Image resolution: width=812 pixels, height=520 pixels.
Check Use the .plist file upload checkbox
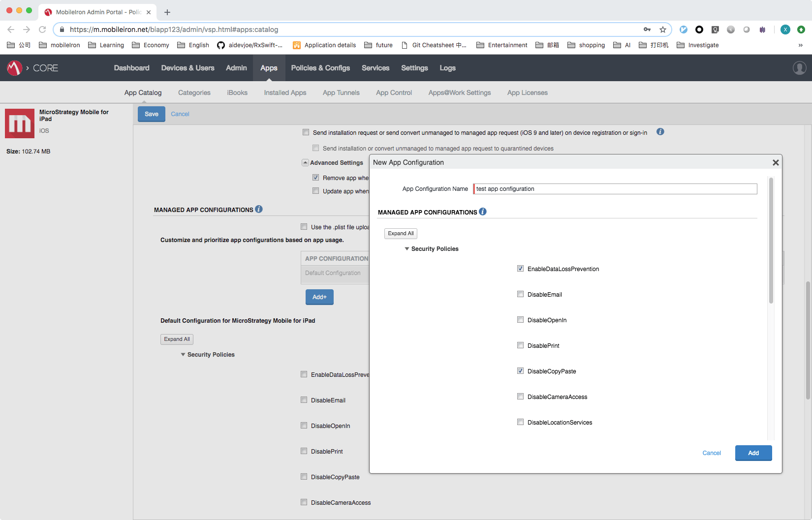click(x=304, y=227)
